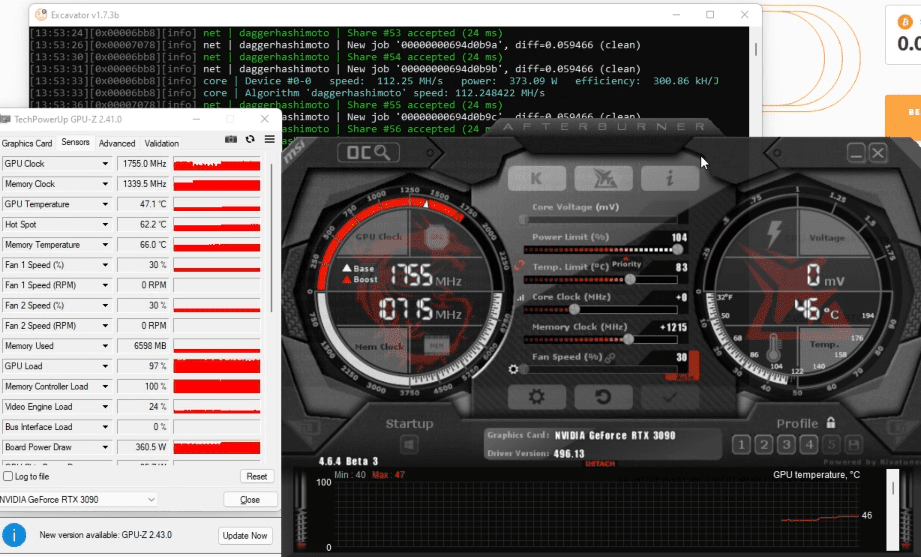Click GPU Clock value 1755.0 MHz
The image size is (921, 557).
[144, 164]
